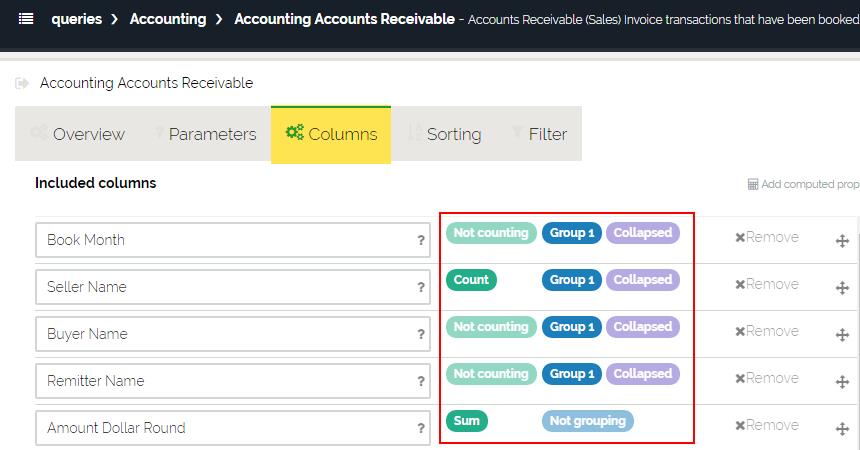Toggle the Sum badge on Amount Dollar Round
The height and width of the screenshot is (450, 860).
pos(467,421)
